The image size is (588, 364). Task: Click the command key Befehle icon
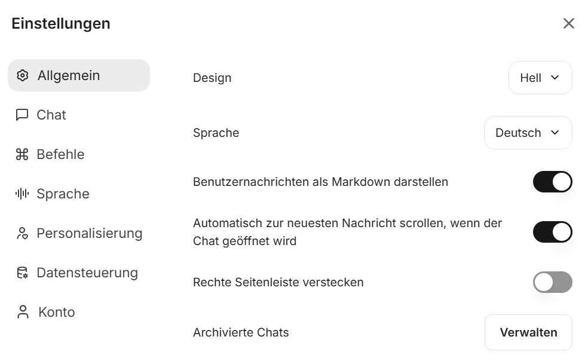[x=22, y=154]
